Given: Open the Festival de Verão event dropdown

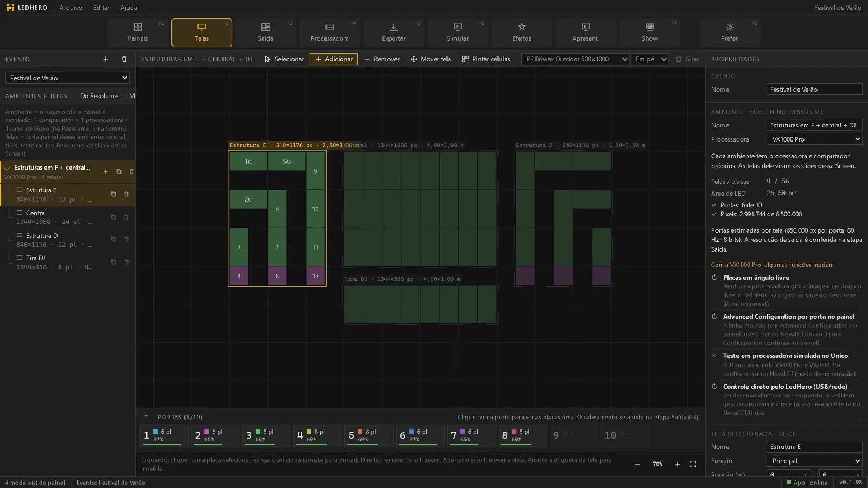Looking at the screenshot, I should tap(67, 78).
